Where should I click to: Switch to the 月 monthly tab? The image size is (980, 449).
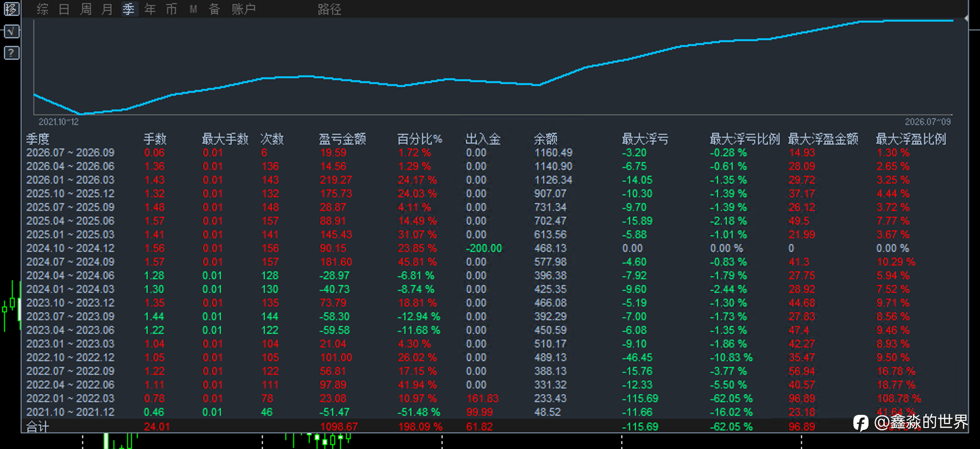click(x=107, y=9)
